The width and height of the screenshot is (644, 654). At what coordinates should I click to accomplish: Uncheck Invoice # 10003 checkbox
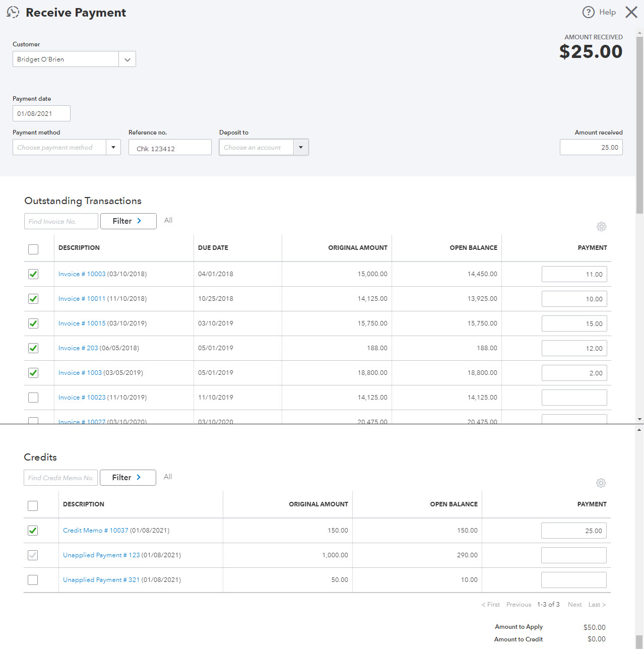(33, 274)
